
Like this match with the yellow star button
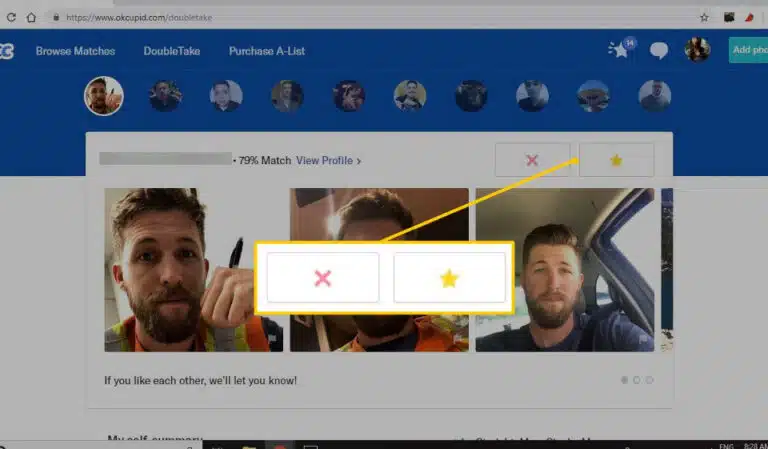click(616, 160)
